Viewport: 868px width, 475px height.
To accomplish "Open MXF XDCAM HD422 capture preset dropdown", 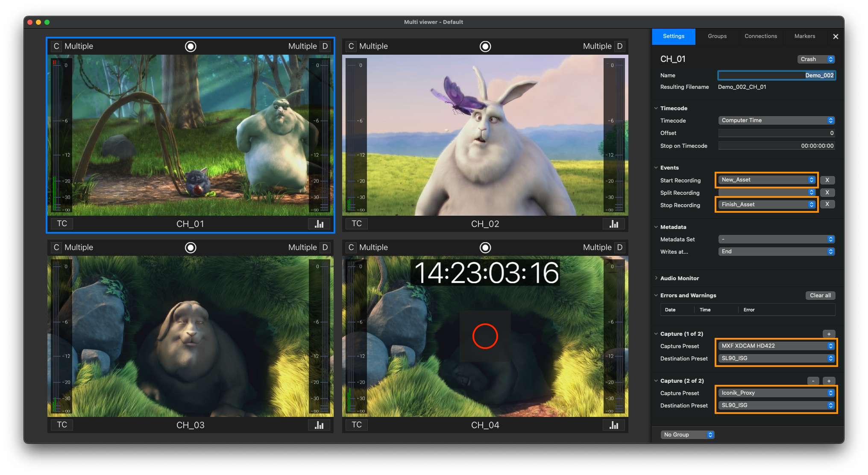I will 777,346.
